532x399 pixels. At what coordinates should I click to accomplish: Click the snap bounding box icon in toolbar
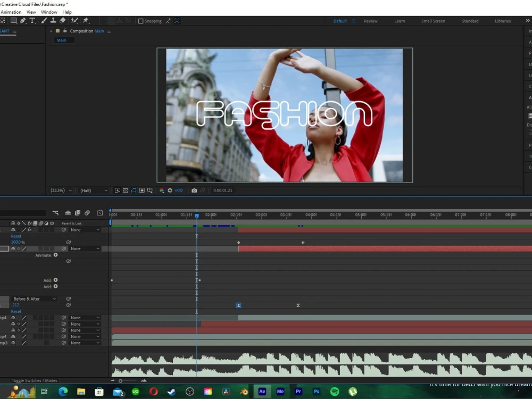click(x=177, y=21)
